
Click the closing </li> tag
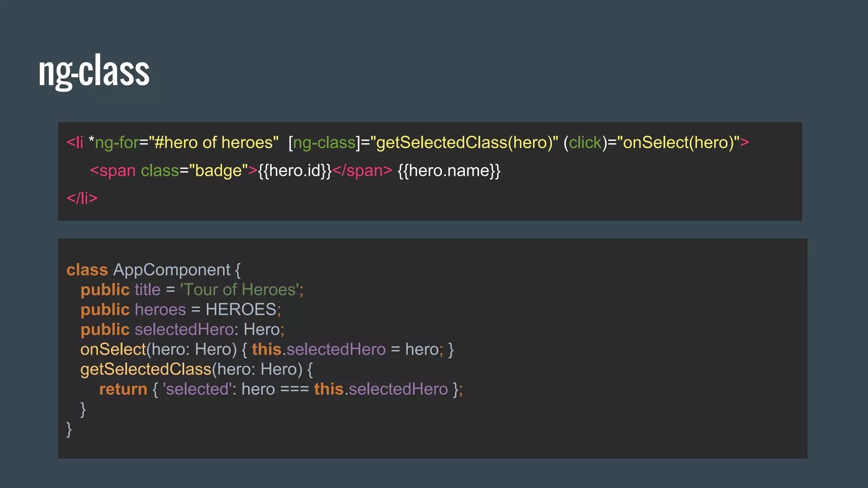point(82,198)
